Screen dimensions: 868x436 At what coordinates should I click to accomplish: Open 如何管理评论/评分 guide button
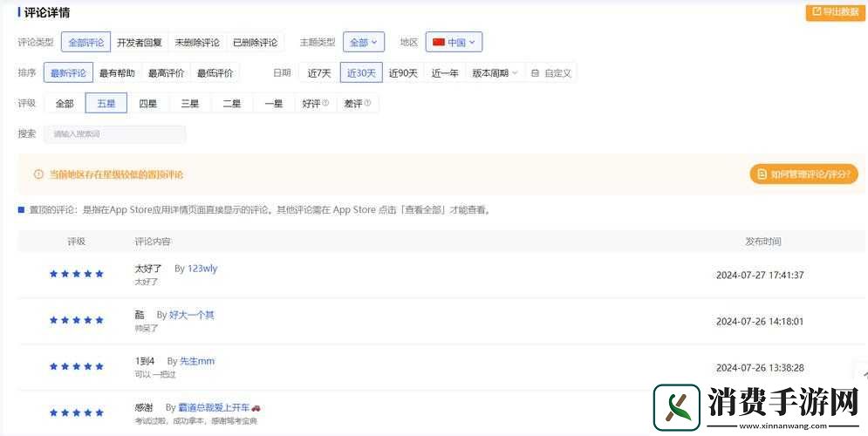[803, 174]
